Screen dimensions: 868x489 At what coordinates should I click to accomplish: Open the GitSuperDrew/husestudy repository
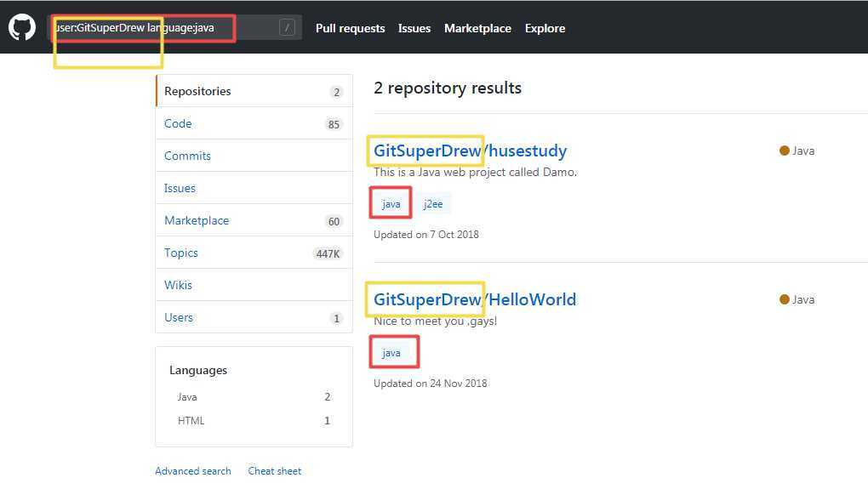(470, 151)
